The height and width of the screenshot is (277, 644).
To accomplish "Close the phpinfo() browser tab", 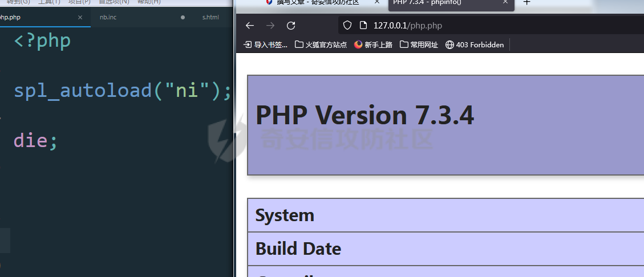I will (505, 2).
